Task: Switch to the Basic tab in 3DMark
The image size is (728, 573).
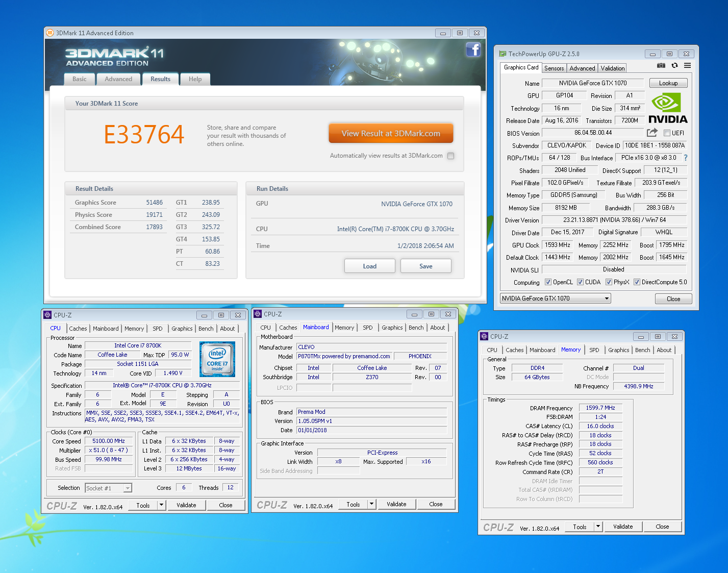Action: (80, 79)
